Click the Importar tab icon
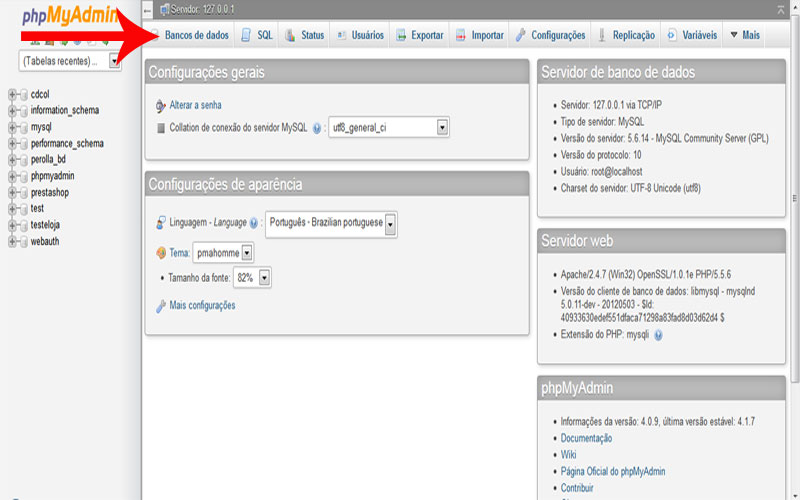The image size is (800, 500). [x=461, y=35]
